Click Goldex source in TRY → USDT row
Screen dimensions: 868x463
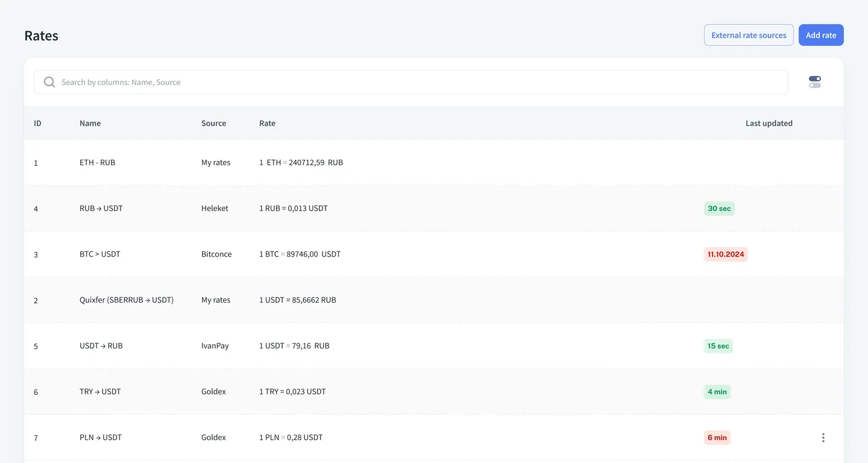point(213,392)
